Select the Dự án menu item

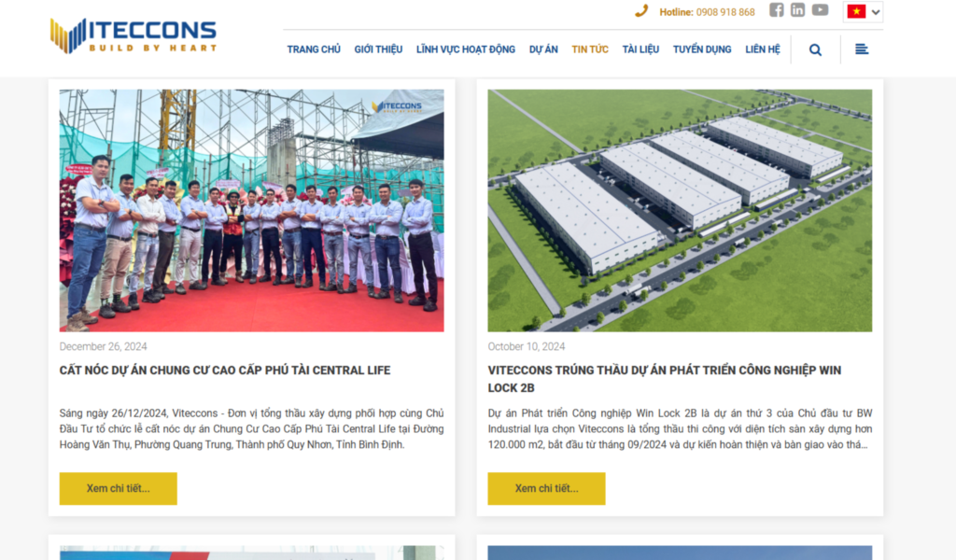point(543,49)
